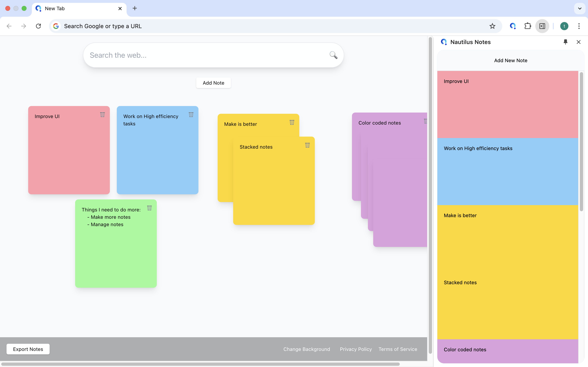Image resolution: width=588 pixels, height=367 pixels.
Task: Click the magnifying glass in the web search bar
Action: click(x=333, y=55)
